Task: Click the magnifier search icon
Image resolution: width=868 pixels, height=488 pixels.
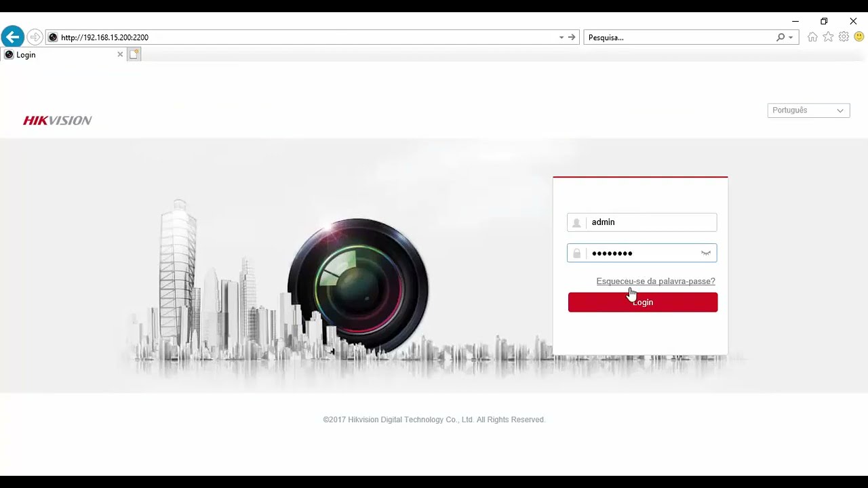Action: click(x=781, y=37)
